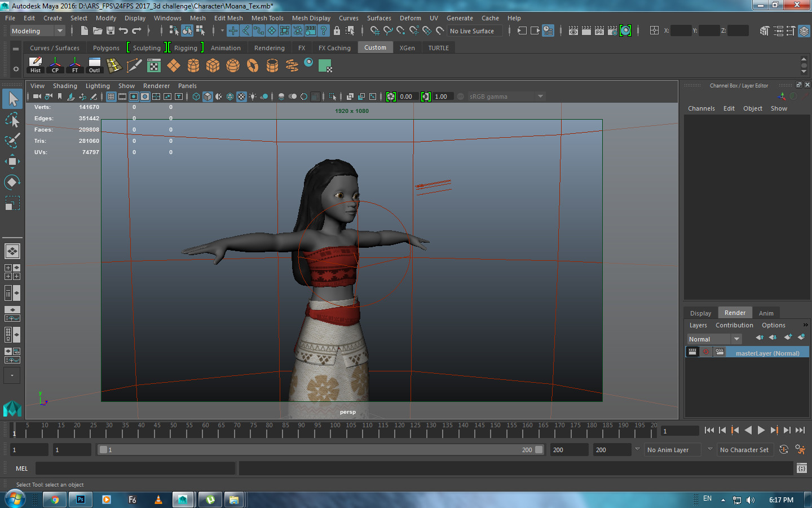Open the shelf tab list menu icon

point(16,49)
